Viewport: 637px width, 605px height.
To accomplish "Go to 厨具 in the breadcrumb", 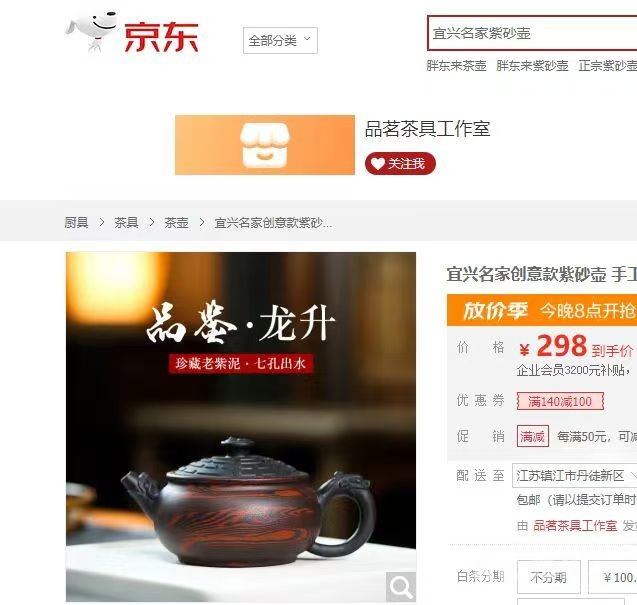I will 76,222.
